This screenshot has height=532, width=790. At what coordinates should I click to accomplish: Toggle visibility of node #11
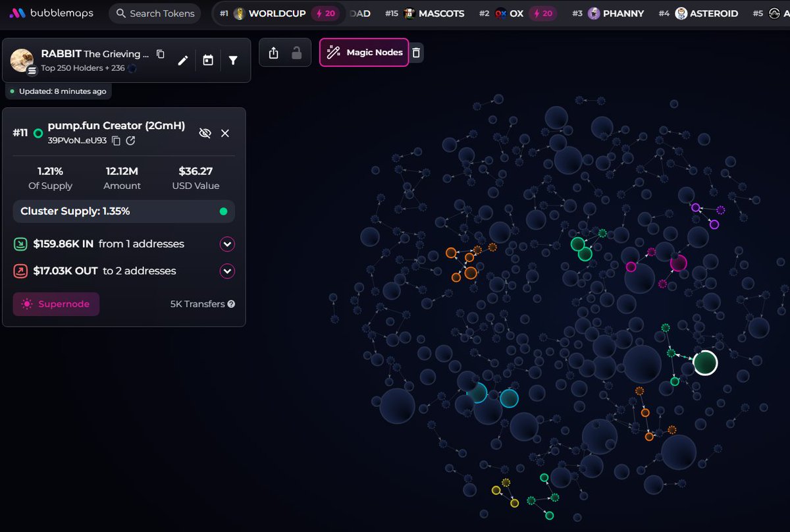(x=205, y=133)
